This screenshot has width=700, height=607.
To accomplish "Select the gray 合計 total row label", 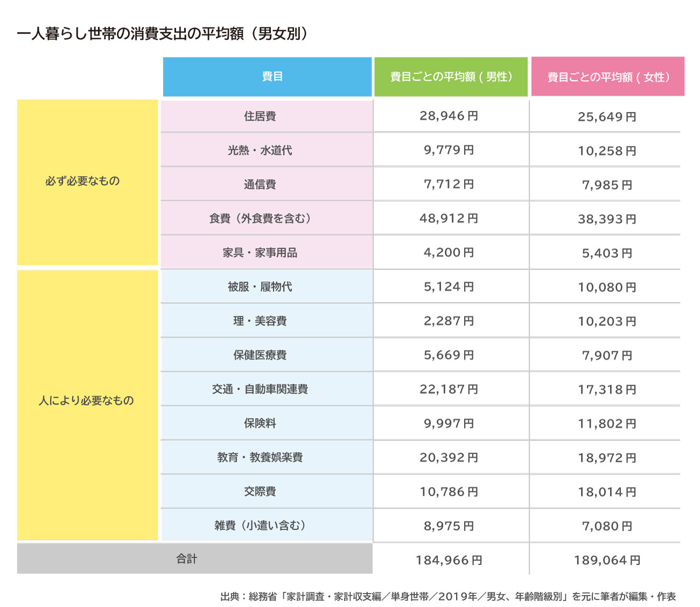I will (x=187, y=559).
